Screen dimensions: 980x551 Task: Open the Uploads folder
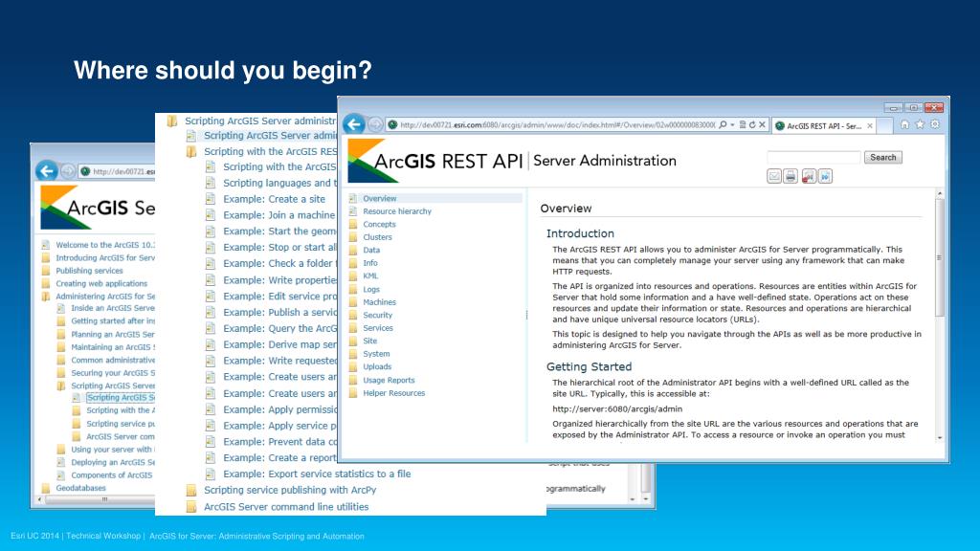tap(377, 366)
